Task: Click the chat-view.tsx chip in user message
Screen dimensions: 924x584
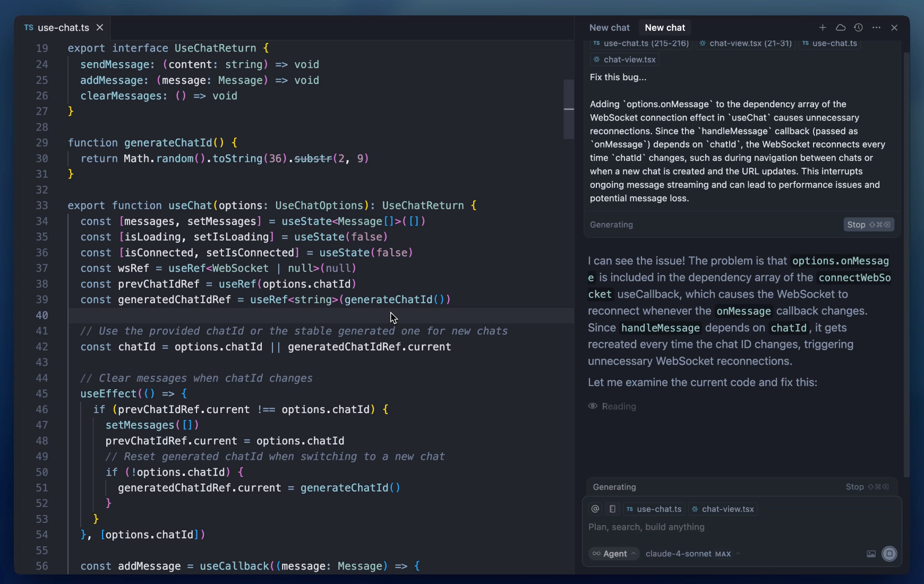Action: click(624, 59)
